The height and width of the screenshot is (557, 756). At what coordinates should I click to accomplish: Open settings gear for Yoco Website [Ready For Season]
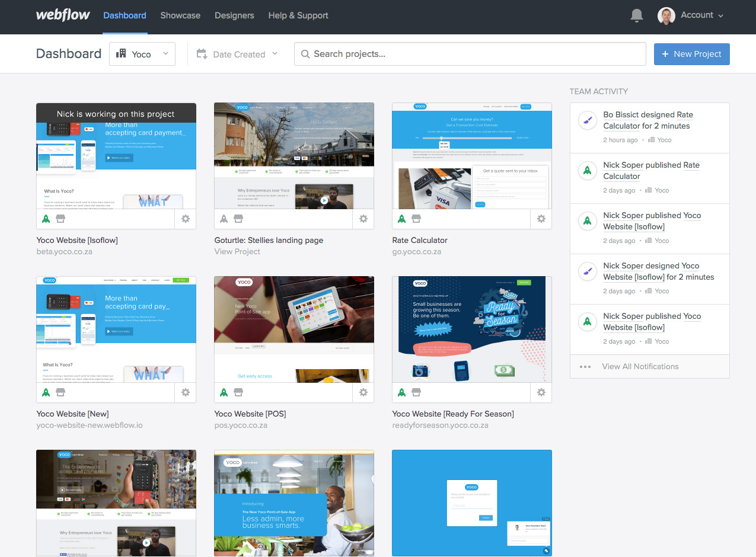(x=541, y=392)
